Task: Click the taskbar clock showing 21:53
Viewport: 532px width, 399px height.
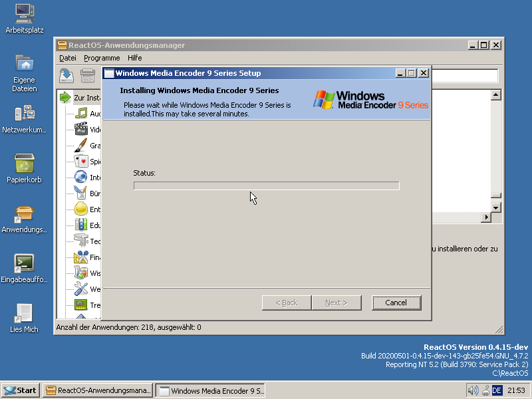Action: [x=517, y=390]
